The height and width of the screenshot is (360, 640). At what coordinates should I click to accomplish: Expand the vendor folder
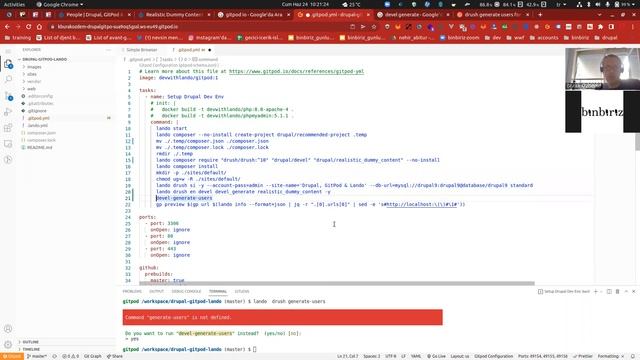[34, 82]
